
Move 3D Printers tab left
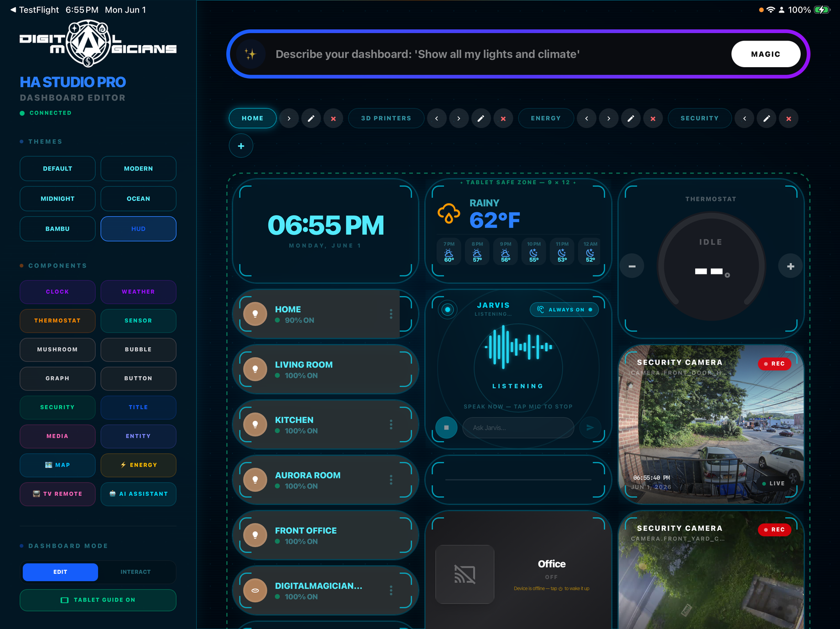(x=437, y=119)
